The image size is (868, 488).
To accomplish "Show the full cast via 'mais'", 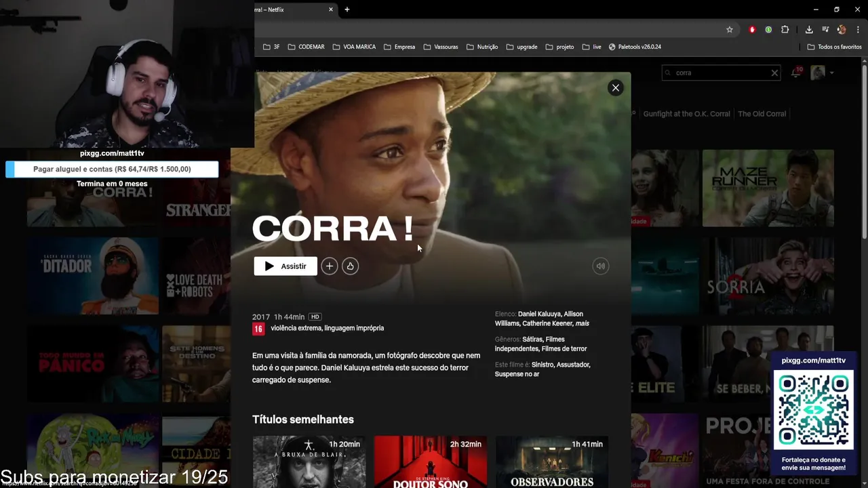I will pyautogui.click(x=582, y=323).
